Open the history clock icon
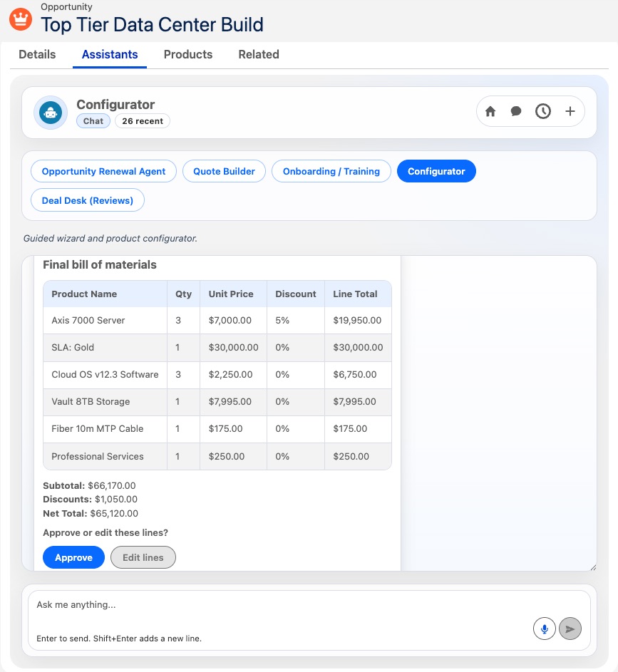 (x=543, y=111)
